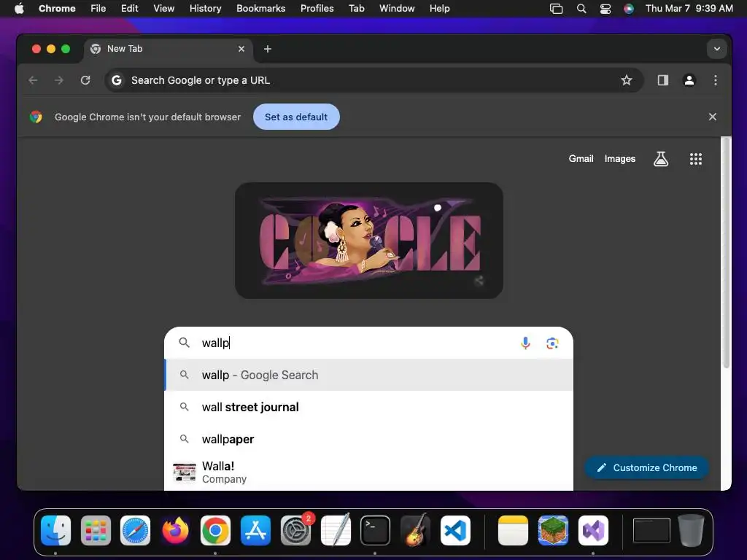Reload the current page
Screen dimensions: 747x560
(x=85, y=80)
